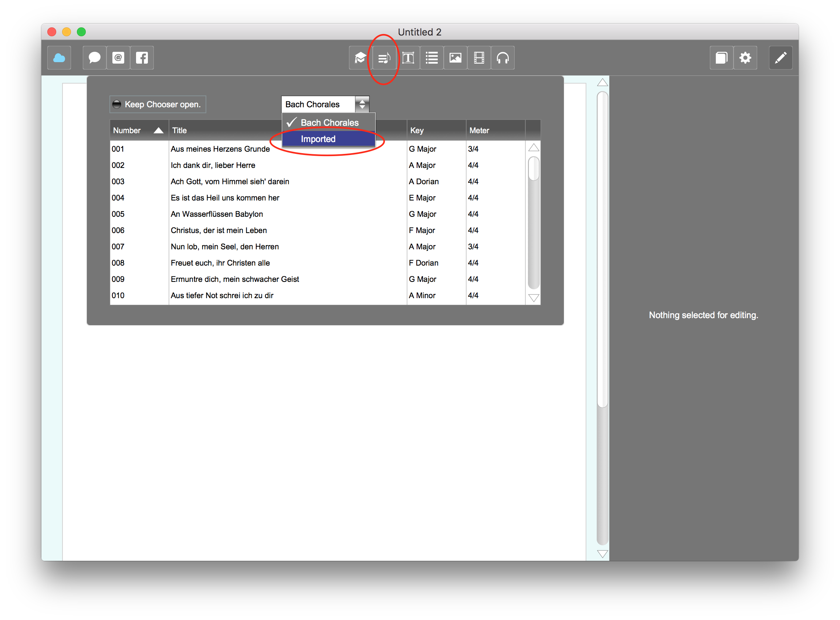The image size is (840, 620).
Task: Open the Bach Chorales collection dropdown
Action: (x=325, y=104)
